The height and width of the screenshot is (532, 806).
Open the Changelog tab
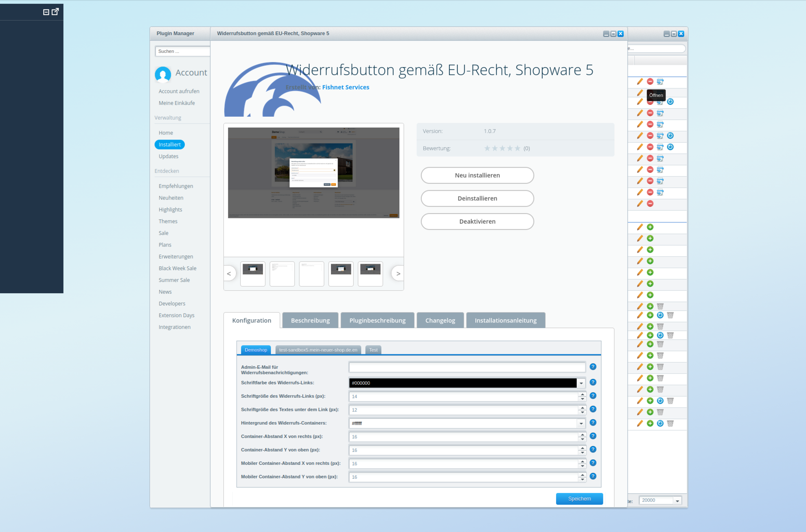click(440, 321)
